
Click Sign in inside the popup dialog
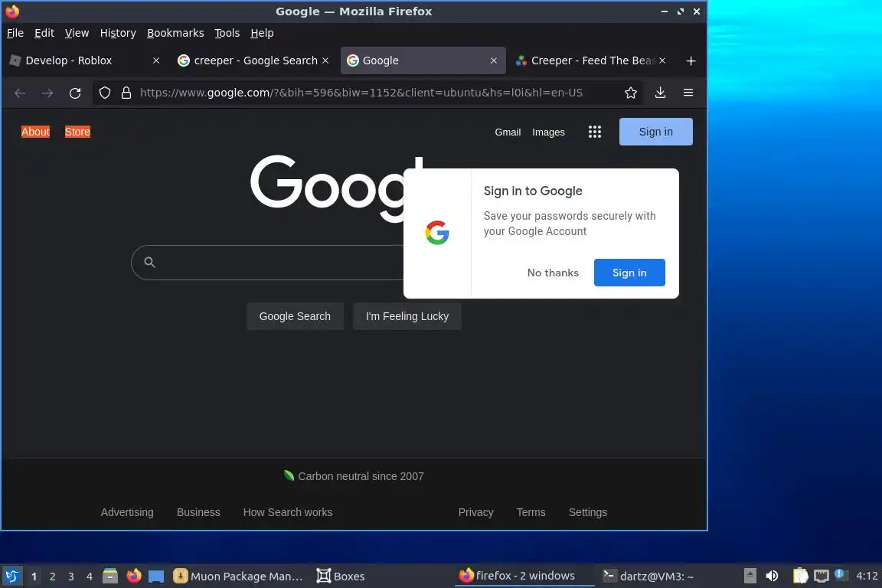coord(629,273)
